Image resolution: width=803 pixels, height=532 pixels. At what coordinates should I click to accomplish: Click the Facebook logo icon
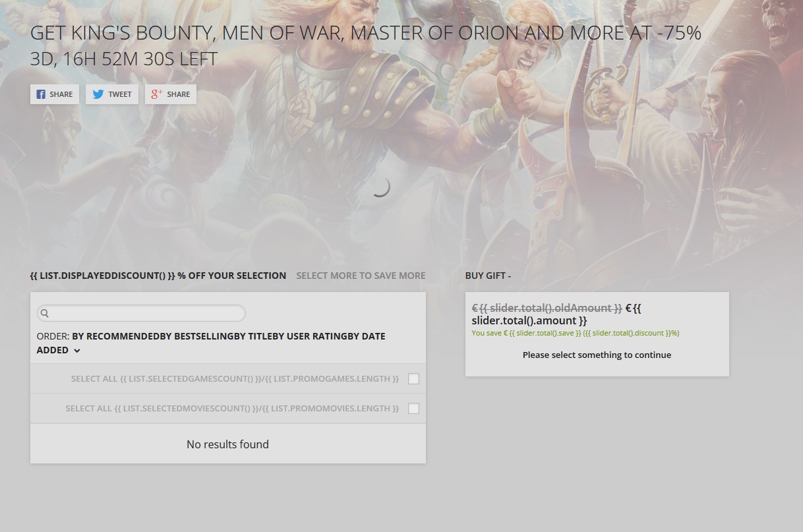click(41, 94)
